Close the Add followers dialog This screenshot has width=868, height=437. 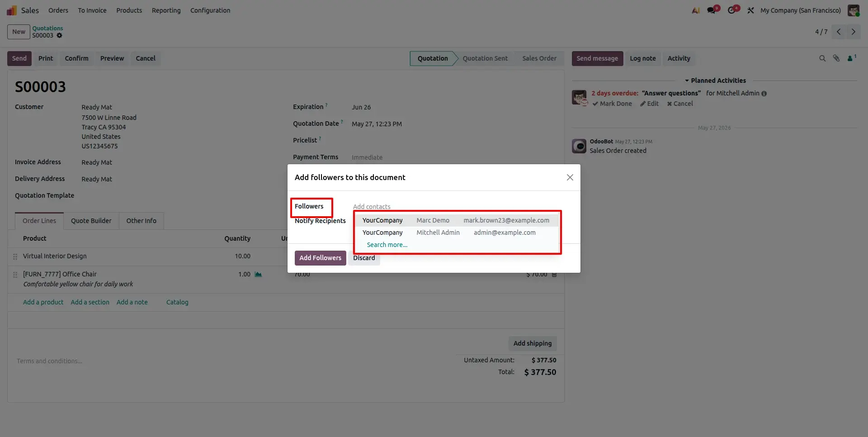click(x=570, y=177)
